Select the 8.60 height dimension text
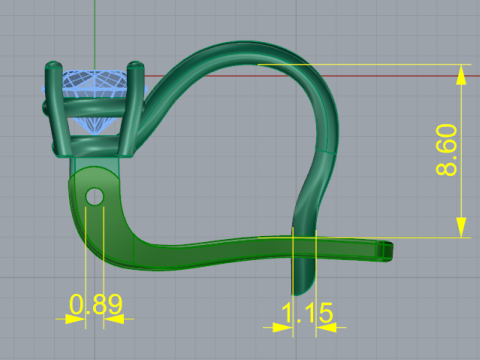 pyautogui.click(x=447, y=150)
